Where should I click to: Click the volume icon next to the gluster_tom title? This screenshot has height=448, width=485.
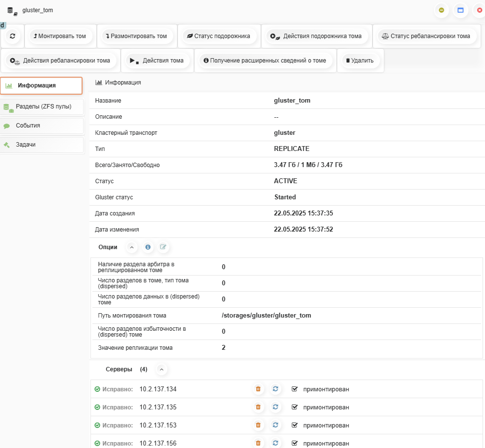(12, 11)
